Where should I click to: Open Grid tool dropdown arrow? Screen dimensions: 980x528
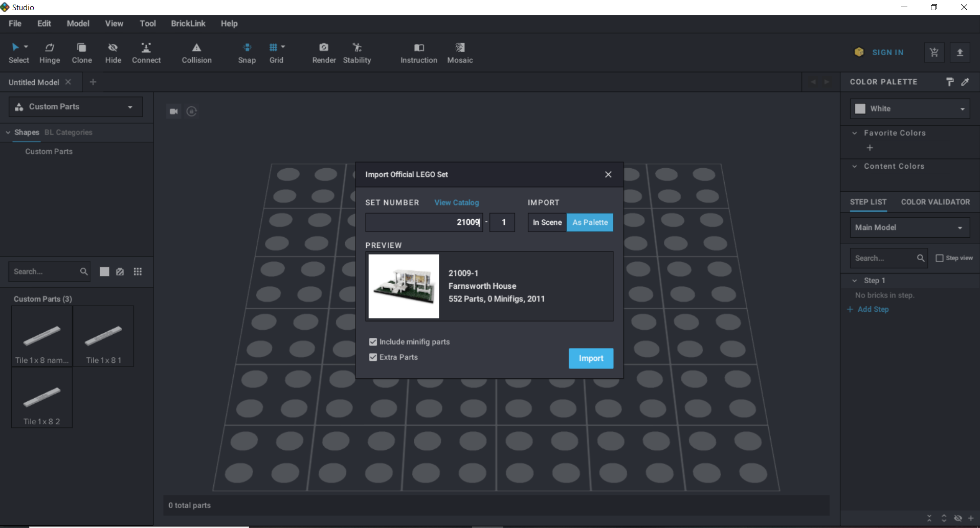coord(283,47)
